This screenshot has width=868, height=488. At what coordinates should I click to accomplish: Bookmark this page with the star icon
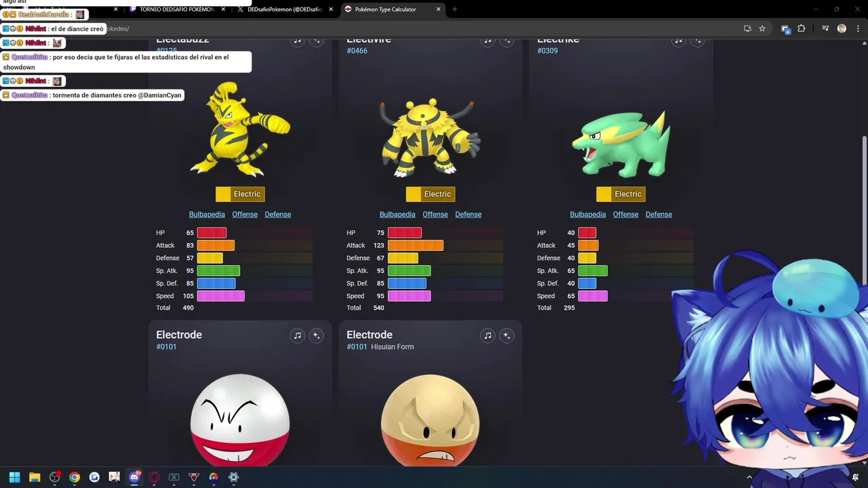[762, 28]
